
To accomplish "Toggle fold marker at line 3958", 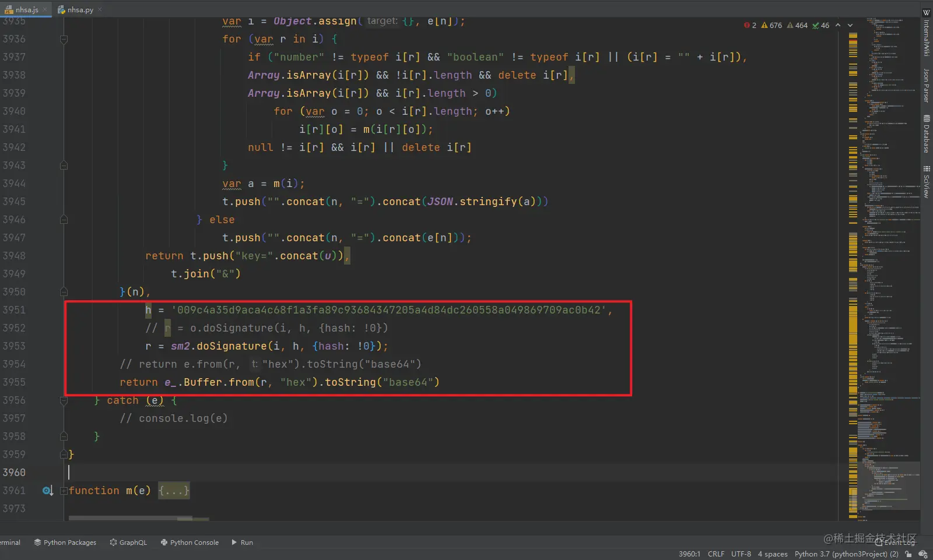I will point(64,436).
